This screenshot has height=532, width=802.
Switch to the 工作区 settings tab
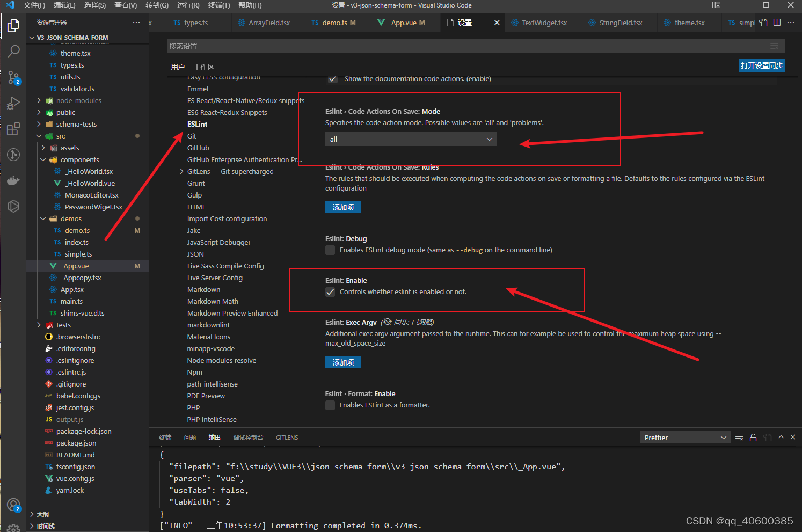[203, 67]
